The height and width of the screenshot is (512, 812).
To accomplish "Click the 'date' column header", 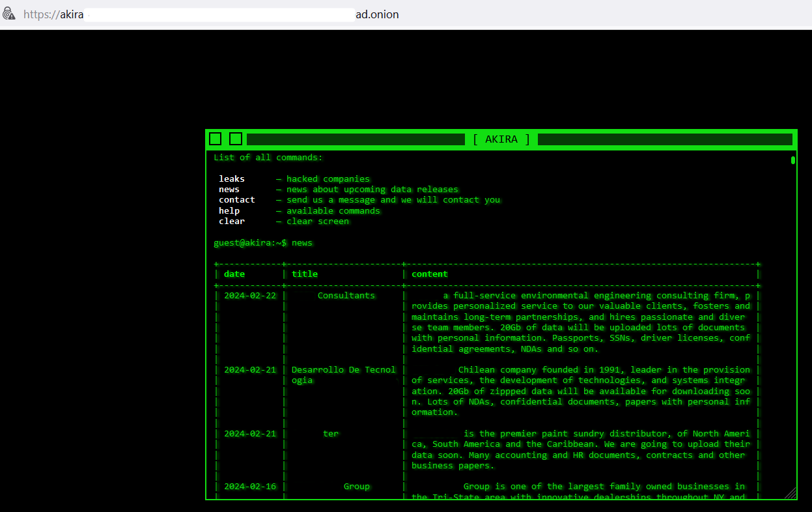I will tap(234, 274).
